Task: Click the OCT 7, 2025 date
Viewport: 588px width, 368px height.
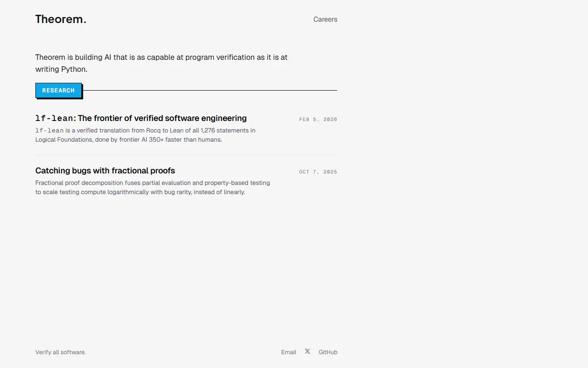Action: pyautogui.click(x=318, y=172)
